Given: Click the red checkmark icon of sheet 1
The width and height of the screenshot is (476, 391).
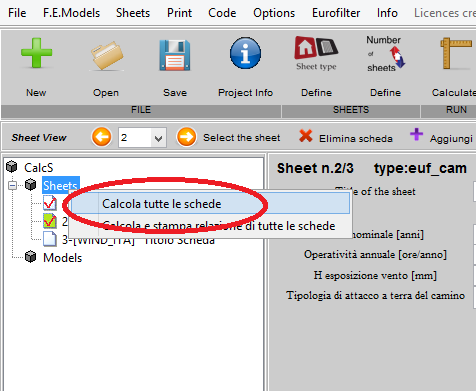Looking at the screenshot, I should pos(50,203).
